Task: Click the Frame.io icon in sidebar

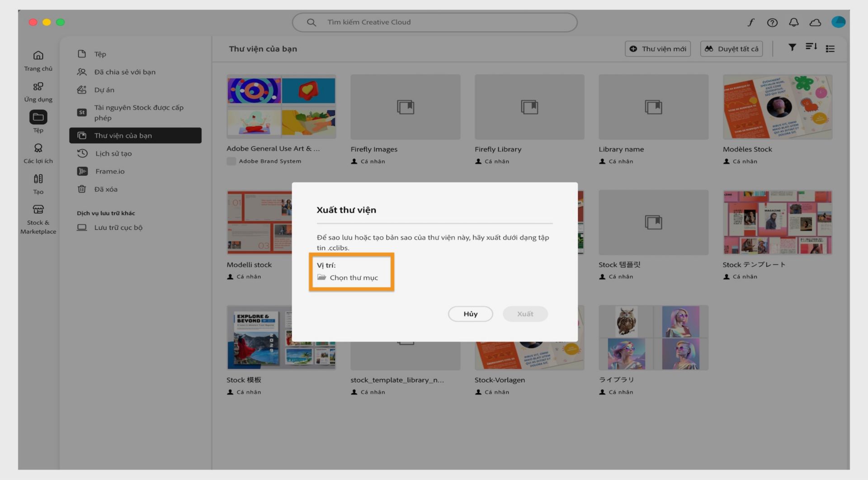Action: point(82,171)
